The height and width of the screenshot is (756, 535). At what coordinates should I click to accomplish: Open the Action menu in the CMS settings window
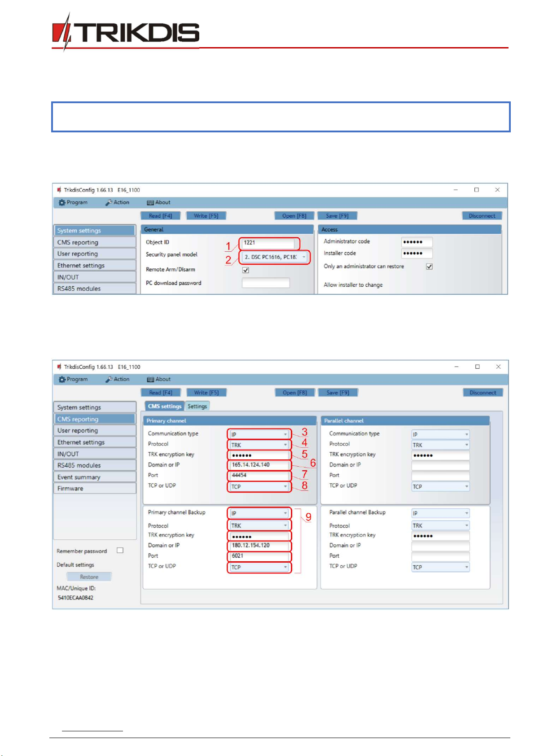point(118,379)
